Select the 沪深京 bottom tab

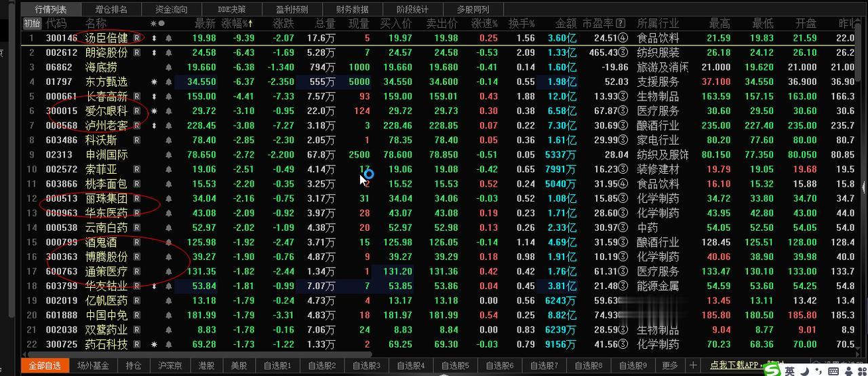pos(170,365)
